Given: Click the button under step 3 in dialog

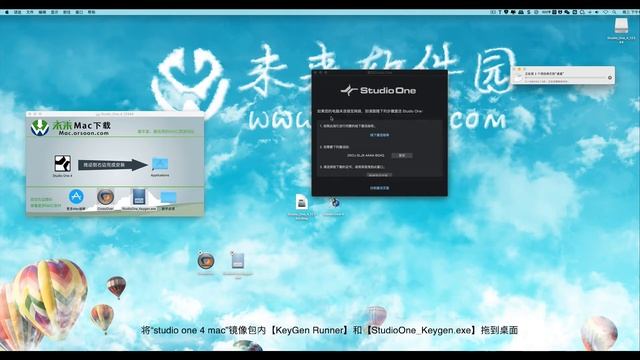Looking at the screenshot, I should click(379, 175).
